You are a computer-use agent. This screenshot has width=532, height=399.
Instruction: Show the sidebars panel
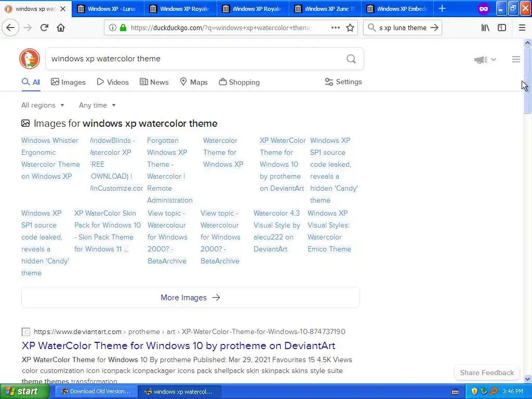502,28
